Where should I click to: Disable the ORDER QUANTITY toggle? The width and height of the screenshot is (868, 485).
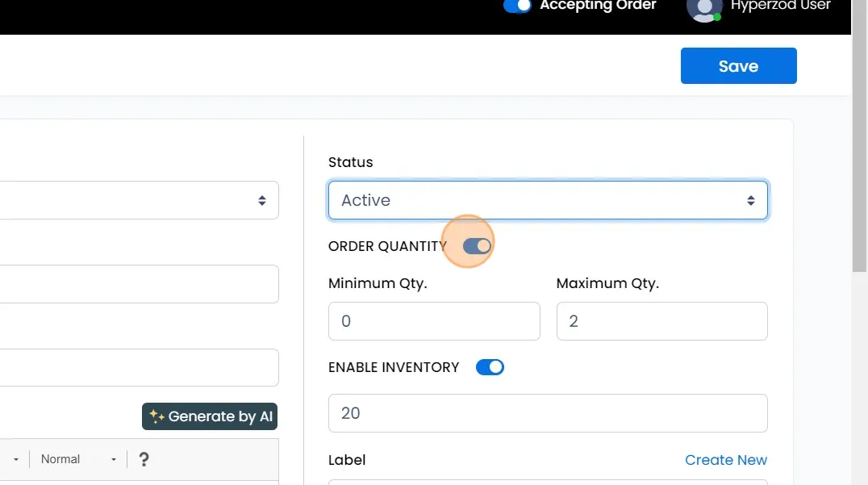[x=477, y=245]
